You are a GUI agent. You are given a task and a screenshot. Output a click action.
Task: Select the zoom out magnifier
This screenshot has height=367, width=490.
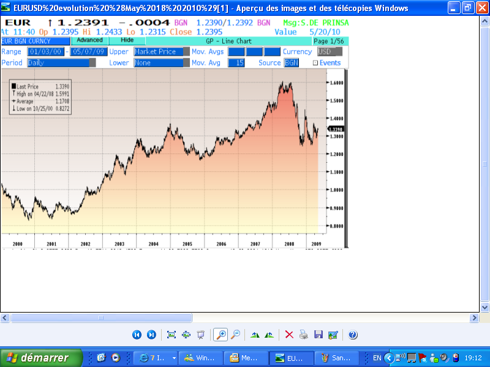coord(236,334)
